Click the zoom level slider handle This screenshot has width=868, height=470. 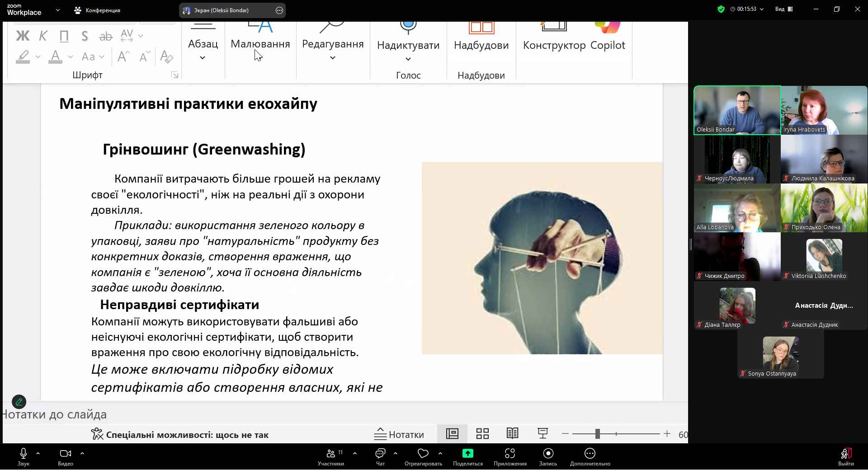click(x=597, y=434)
